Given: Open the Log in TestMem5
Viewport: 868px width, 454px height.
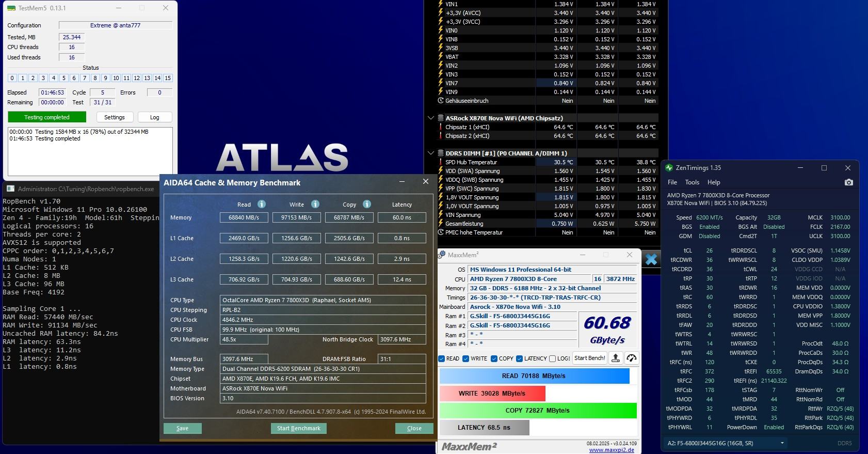Looking at the screenshot, I should click(155, 117).
